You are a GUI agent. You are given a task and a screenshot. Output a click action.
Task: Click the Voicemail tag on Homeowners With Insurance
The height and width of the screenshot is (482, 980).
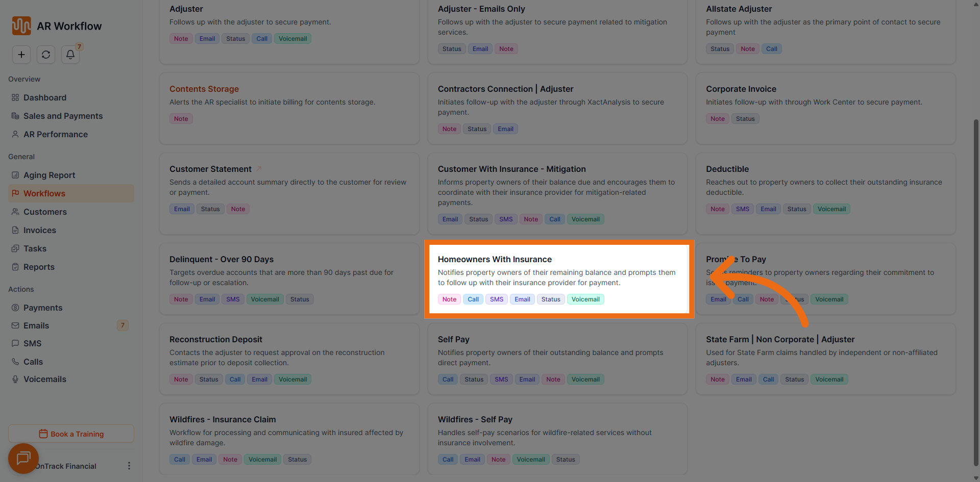tap(585, 299)
